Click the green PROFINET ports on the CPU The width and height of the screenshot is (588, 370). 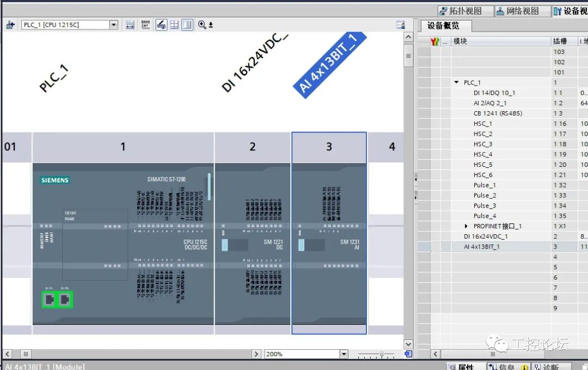[57, 299]
